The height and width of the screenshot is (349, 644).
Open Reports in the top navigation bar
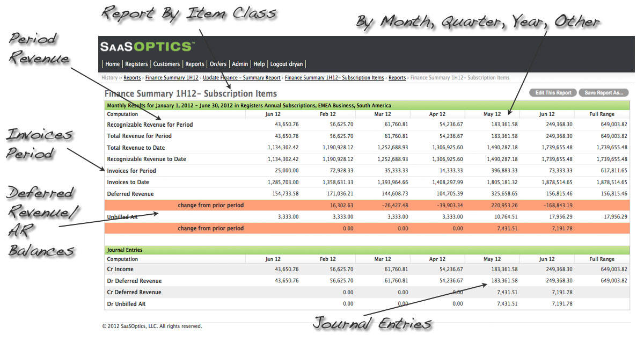click(195, 64)
